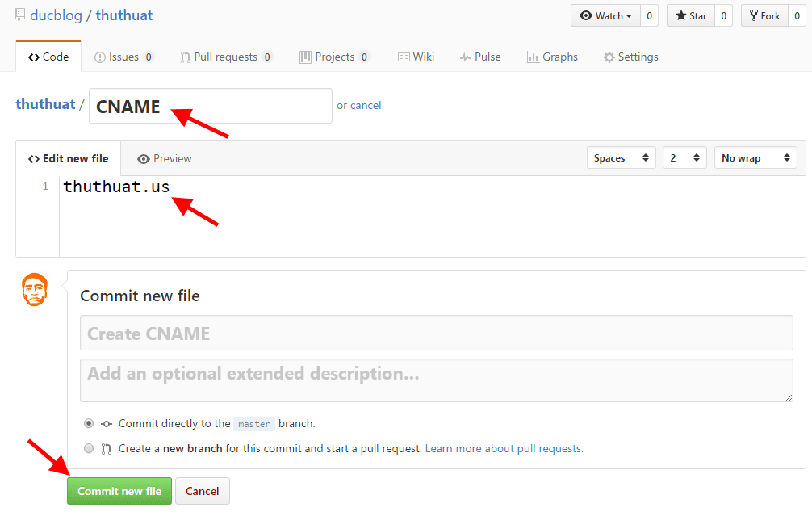Click the Commit new file heading
The width and height of the screenshot is (812, 516).
coord(140,296)
